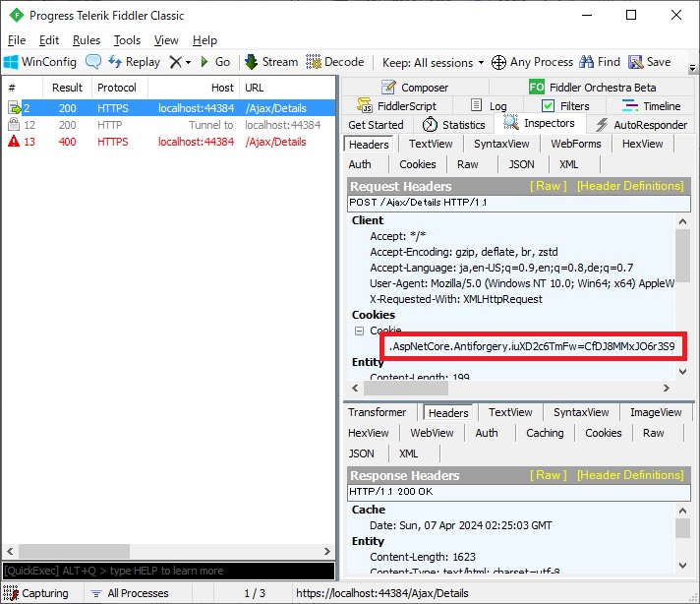This screenshot has height=604, width=700.
Task: Click the Fiddler app logo in title bar
Action: pos(17,15)
